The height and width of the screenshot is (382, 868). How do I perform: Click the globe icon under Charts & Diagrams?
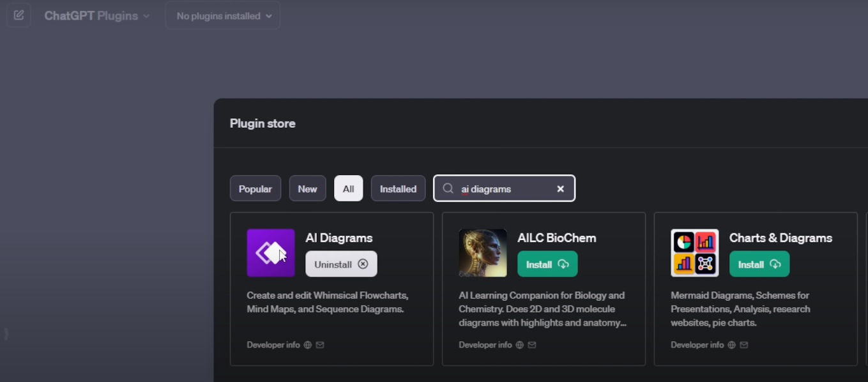(x=731, y=344)
